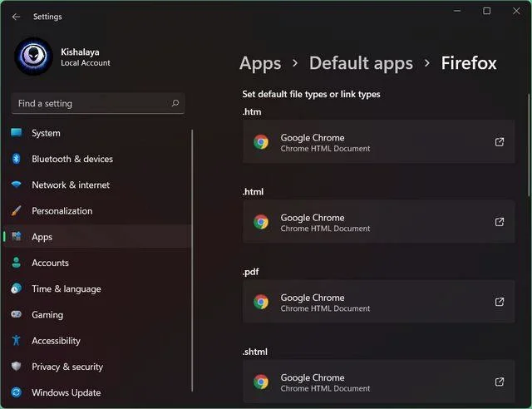Click the back arrow in the Settings title bar
The height and width of the screenshot is (409, 532).
pos(16,17)
